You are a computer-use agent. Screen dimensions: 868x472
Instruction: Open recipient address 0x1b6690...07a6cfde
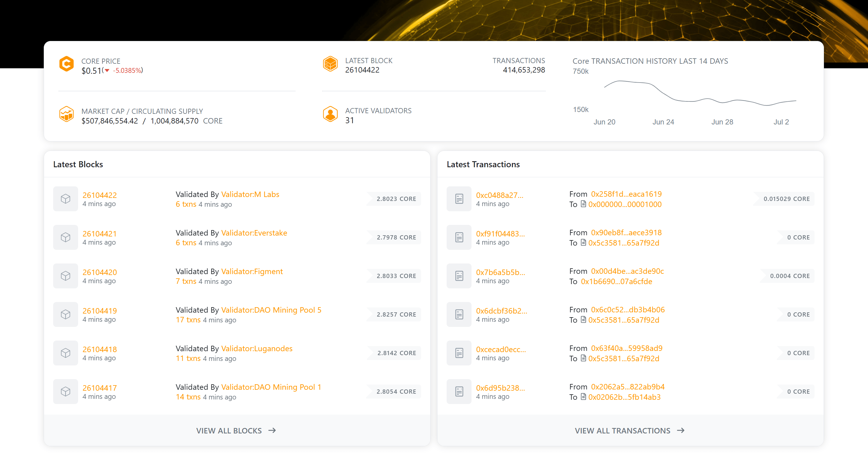(616, 281)
